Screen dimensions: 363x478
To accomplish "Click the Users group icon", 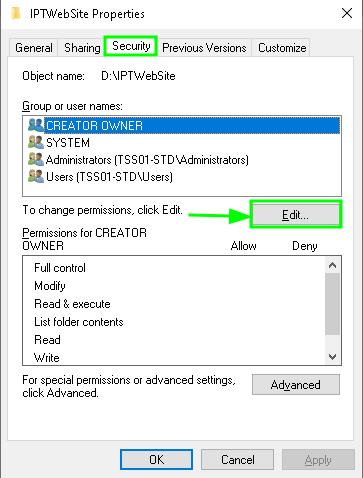I will [36, 177].
